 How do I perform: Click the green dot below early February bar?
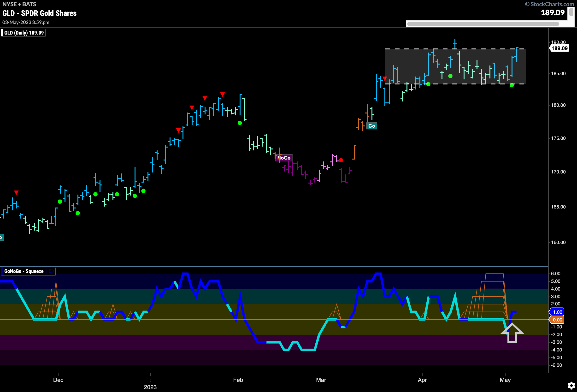240,123
